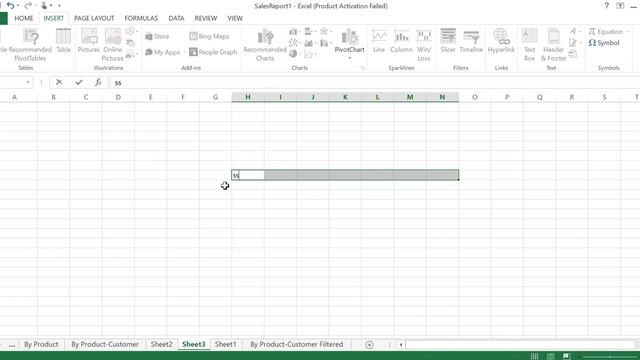This screenshot has height=360, width=640.
Task: Open Customize Quick Access Toolbar dropdown
Action: pyautogui.click(x=59, y=6)
